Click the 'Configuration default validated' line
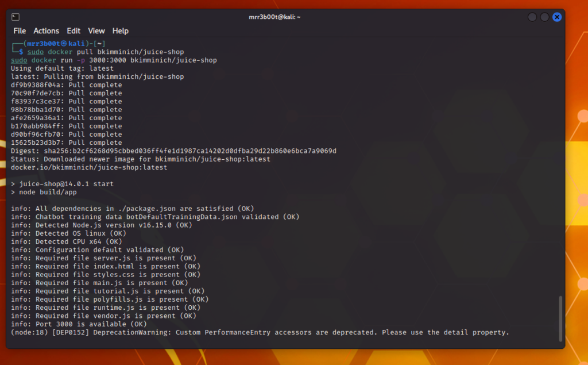The width and height of the screenshot is (588, 365). 98,250
